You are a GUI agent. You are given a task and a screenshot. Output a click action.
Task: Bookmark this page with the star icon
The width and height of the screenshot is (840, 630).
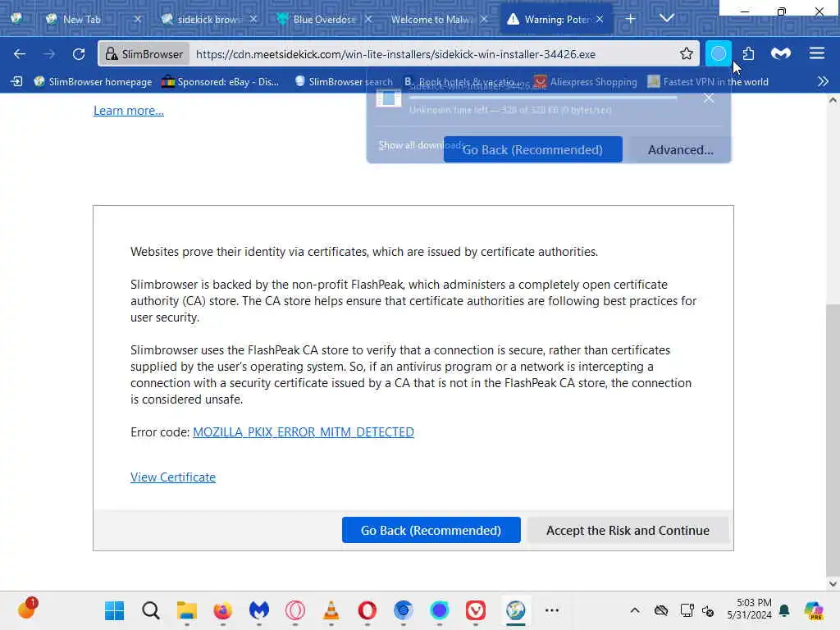[687, 53]
